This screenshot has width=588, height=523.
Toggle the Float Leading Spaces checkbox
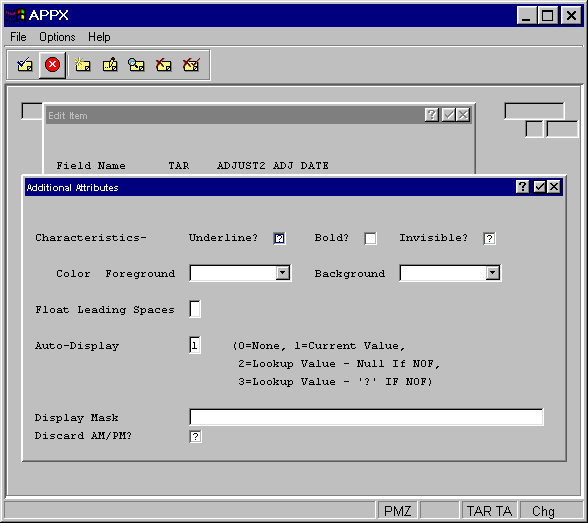coord(195,309)
